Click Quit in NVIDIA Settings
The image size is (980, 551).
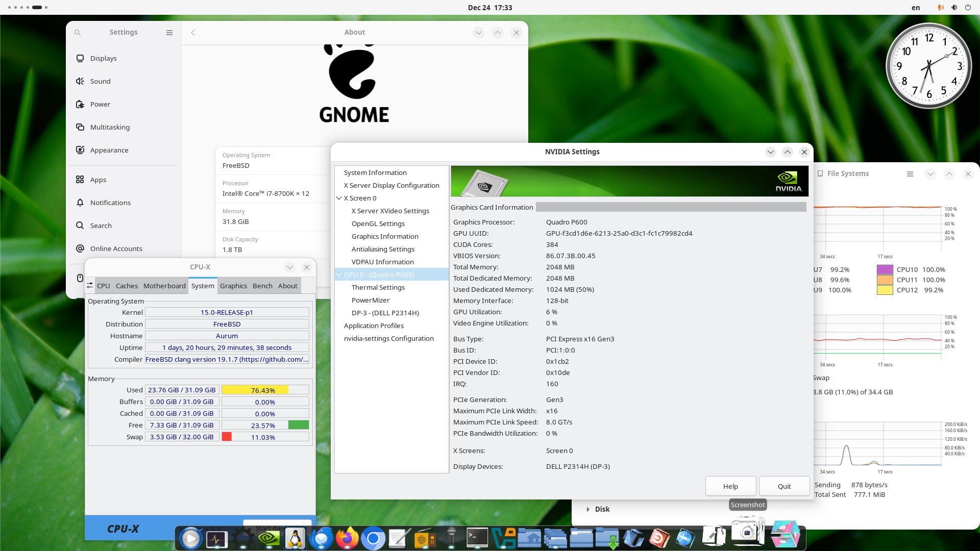click(x=784, y=486)
